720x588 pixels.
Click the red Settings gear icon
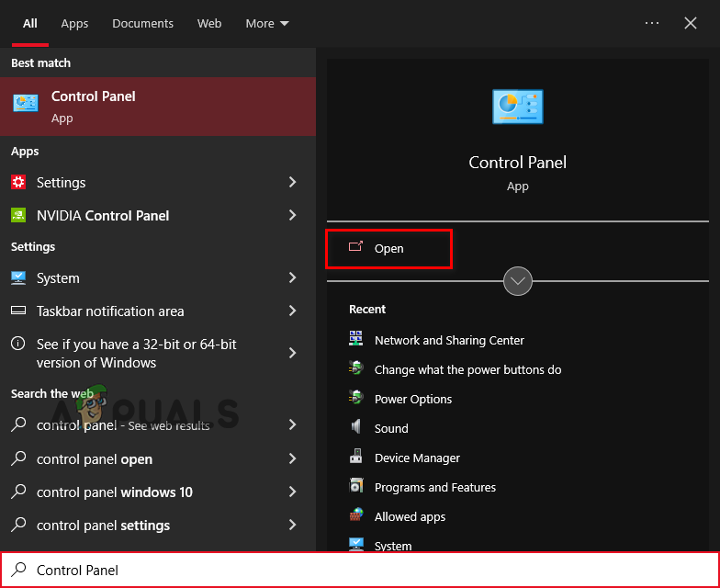click(18, 182)
